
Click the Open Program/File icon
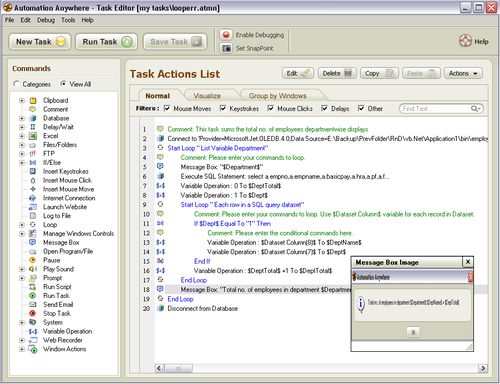33,251
